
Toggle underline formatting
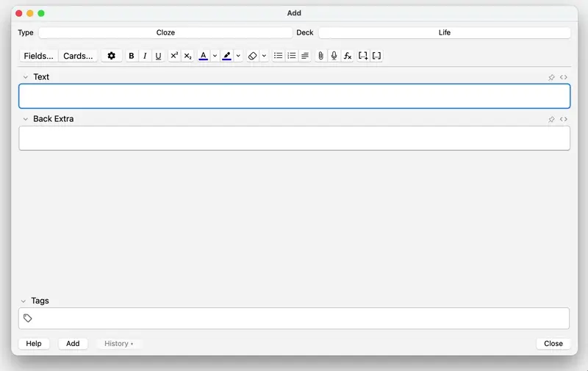[158, 56]
